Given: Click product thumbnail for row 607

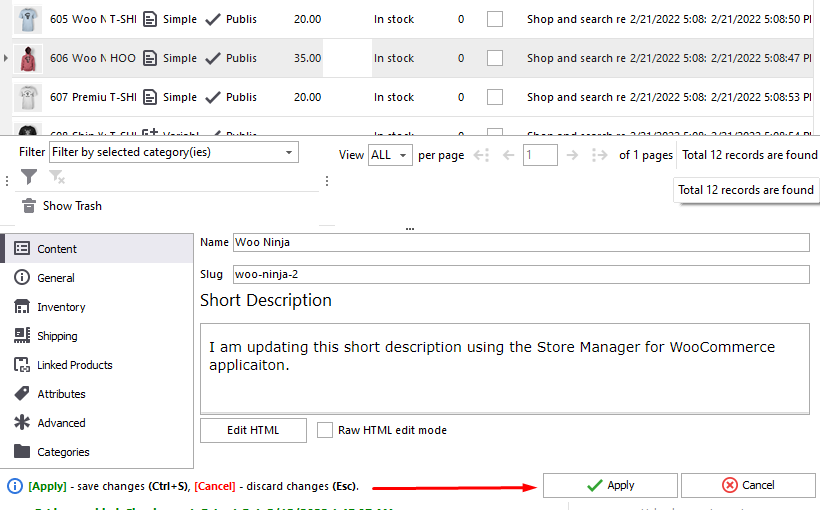Looking at the screenshot, I should tap(28, 97).
